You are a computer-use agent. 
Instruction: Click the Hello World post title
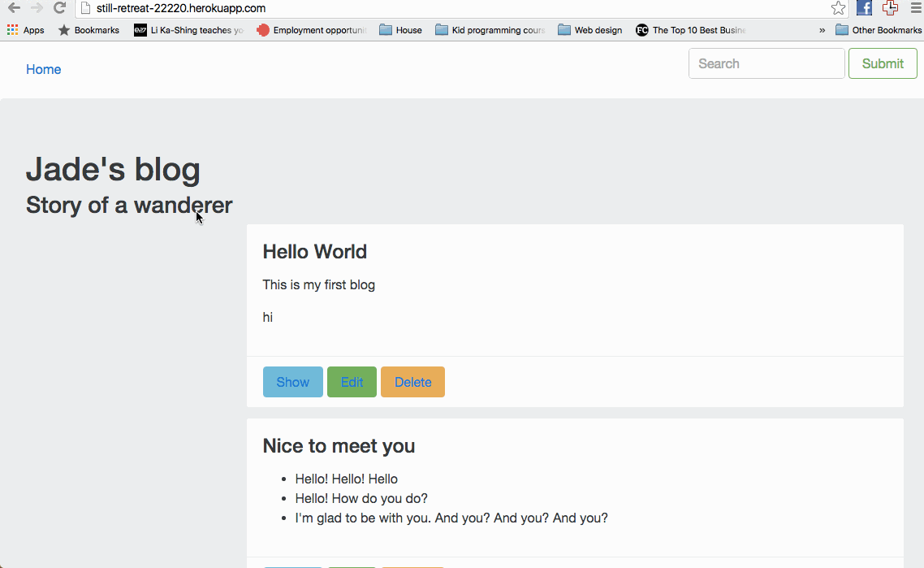[315, 252]
